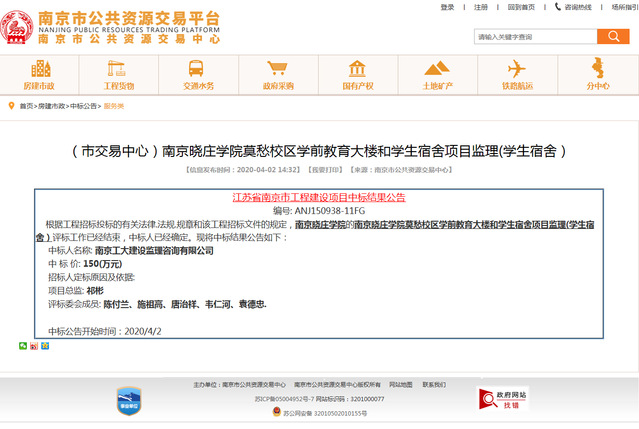Open the 注册 registration link
Image resolution: width=639 pixels, height=429 pixels.
click(x=481, y=7)
